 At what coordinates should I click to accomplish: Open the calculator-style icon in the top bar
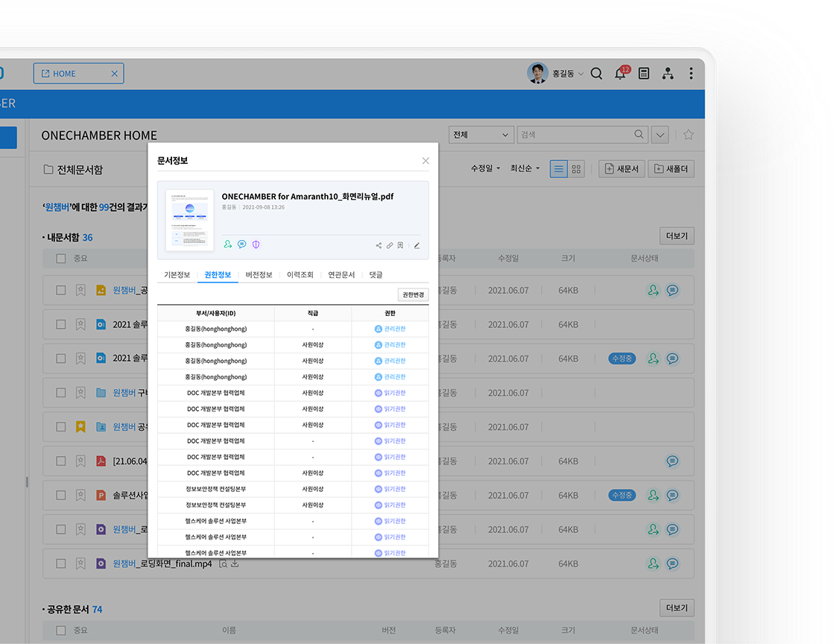tap(644, 73)
